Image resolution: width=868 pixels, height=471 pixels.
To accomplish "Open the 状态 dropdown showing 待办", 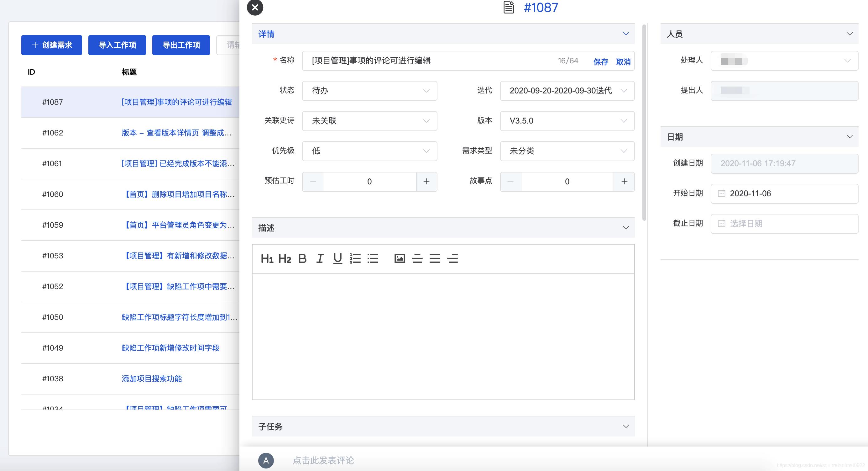I will click(370, 91).
